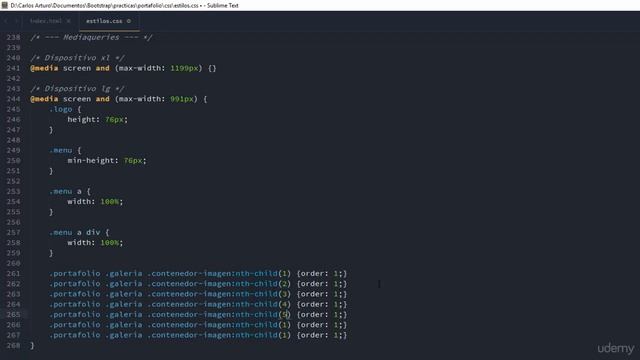640x360 pixels.
Task: Click the '{order: 1;}' block on line 267
Action: (x=322, y=335)
